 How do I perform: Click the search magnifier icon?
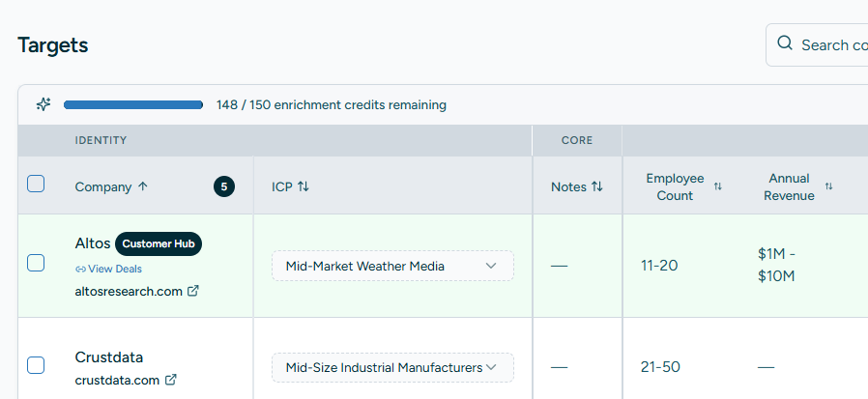tap(785, 43)
